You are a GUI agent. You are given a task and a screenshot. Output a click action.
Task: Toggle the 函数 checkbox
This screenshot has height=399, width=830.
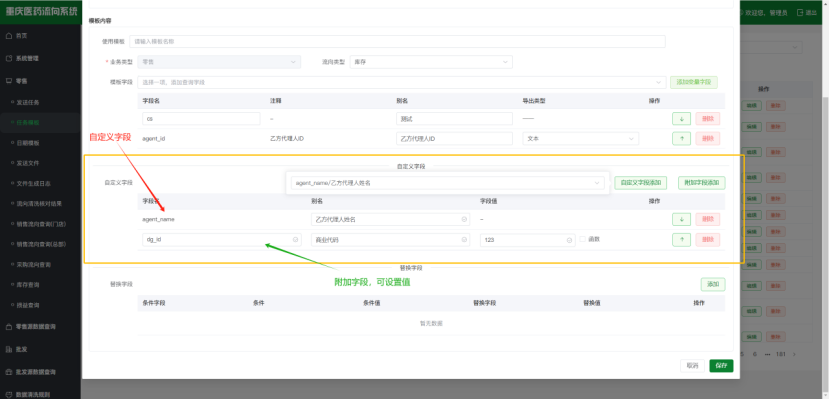click(583, 239)
